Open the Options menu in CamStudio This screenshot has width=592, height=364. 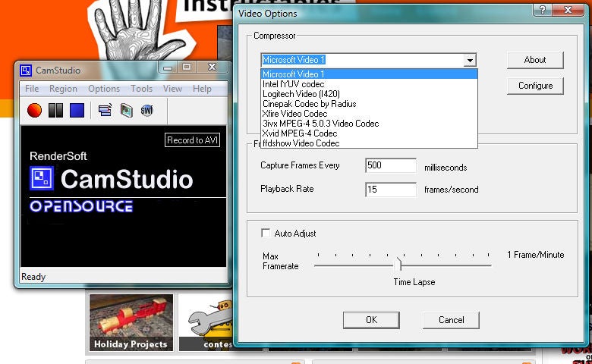pos(104,89)
